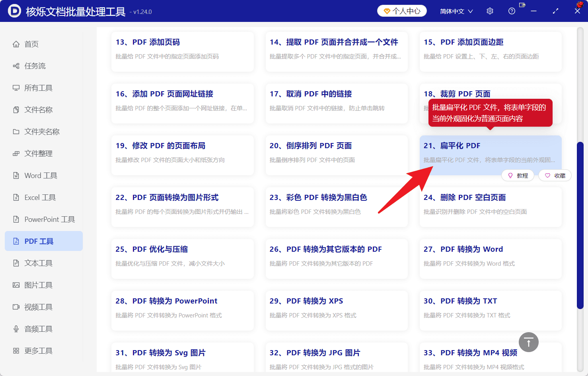
Task: Open tool 21 扁平化 PDF card
Action: tap(491, 155)
